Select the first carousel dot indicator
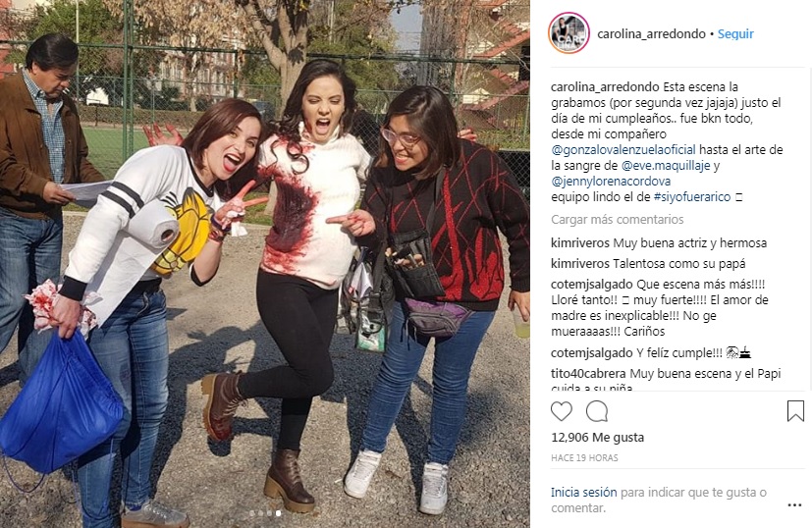812x528 pixels. pos(251,513)
